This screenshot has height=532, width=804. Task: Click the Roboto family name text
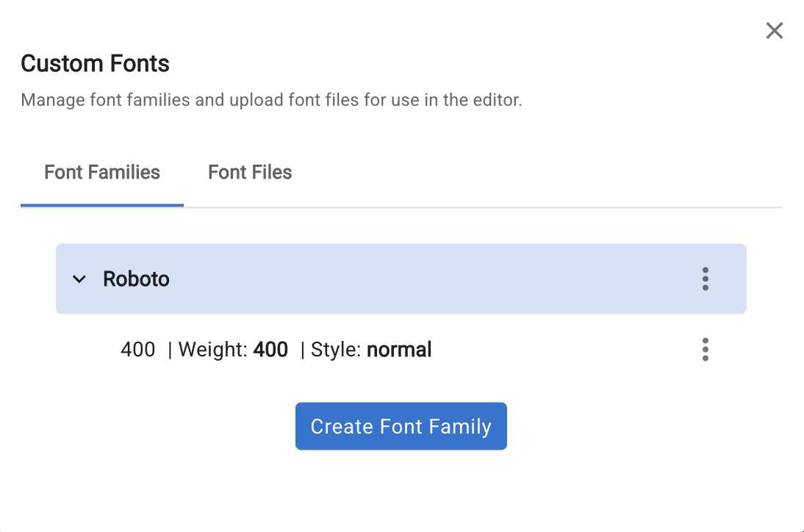pyautogui.click(x=136, y=279)
